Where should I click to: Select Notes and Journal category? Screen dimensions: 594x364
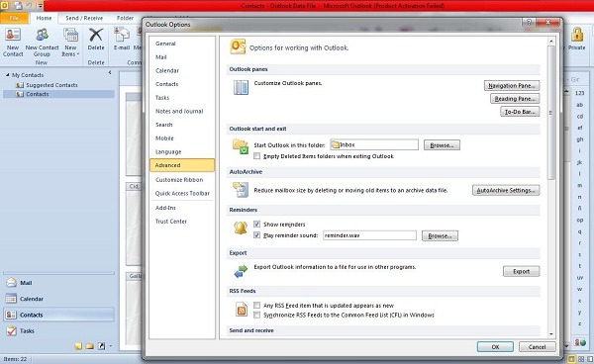point(182,111)
